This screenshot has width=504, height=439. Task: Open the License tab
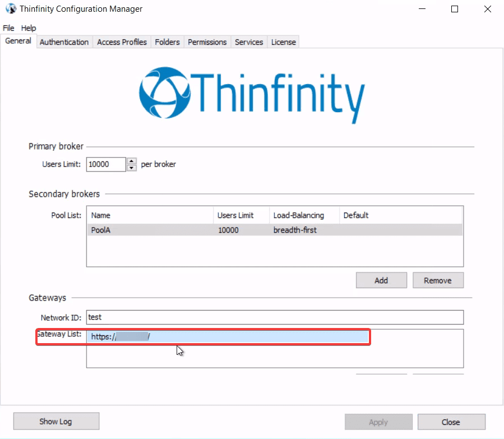(283, 41)
